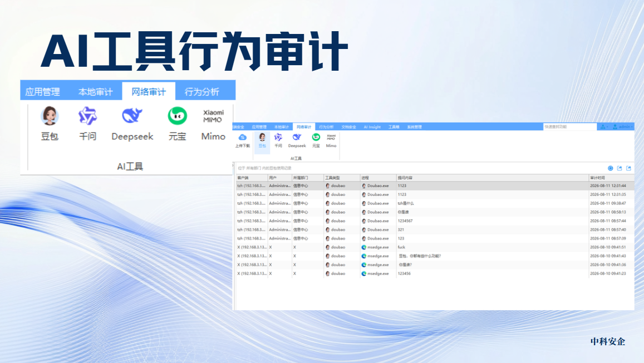Image resolution: width=644 pixels, height=363 pixels.
Task: Open 行为分析 tab in enlarged ribbon
Action: pyautogui.click(x=201, y=92)
